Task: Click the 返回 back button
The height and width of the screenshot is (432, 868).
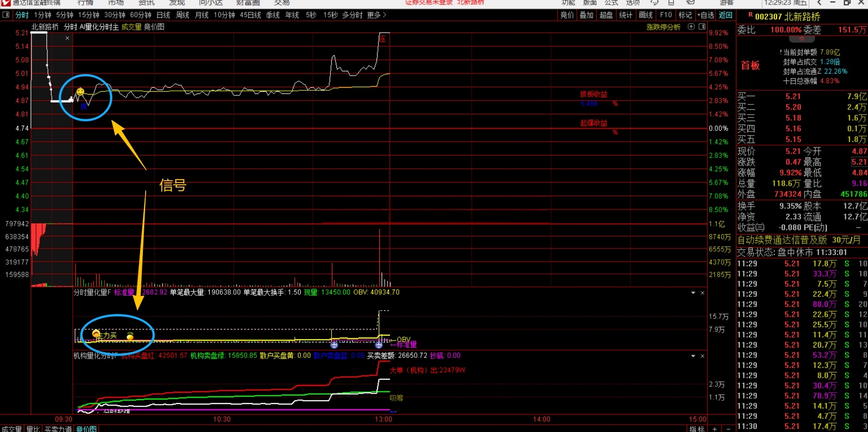Action: tap(726, 15)
